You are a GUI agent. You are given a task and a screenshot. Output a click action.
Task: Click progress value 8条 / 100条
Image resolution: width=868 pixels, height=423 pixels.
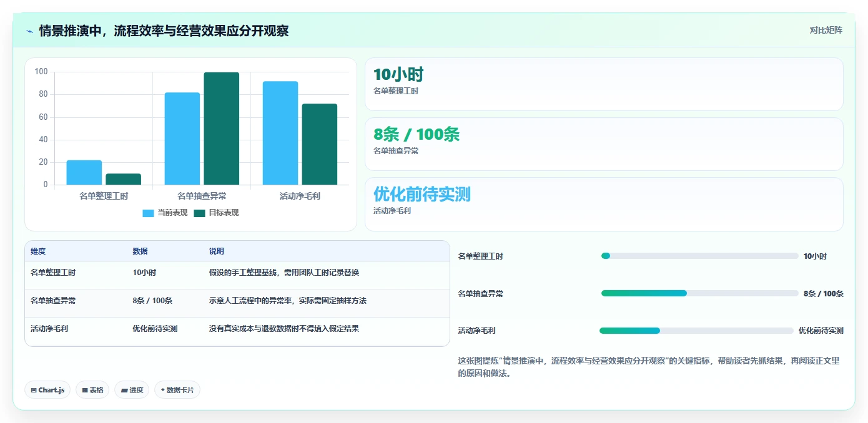pos(823,294)
